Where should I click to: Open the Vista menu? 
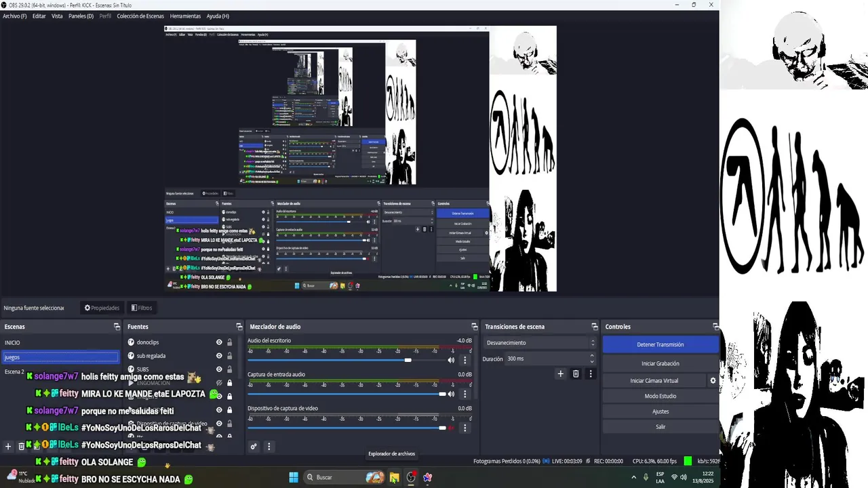click(x=57, y=16)
